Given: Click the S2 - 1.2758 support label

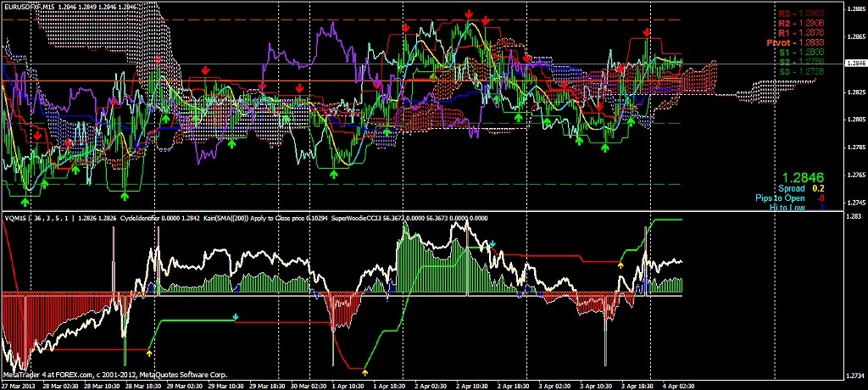Looking at the screenshot, I should (x=801, y=61).
